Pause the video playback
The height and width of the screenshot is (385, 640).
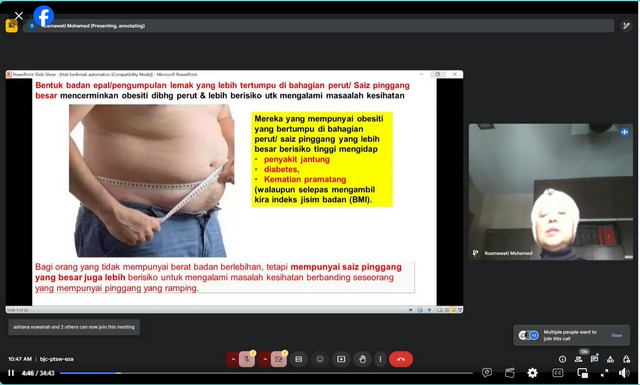tap(11, 373)
